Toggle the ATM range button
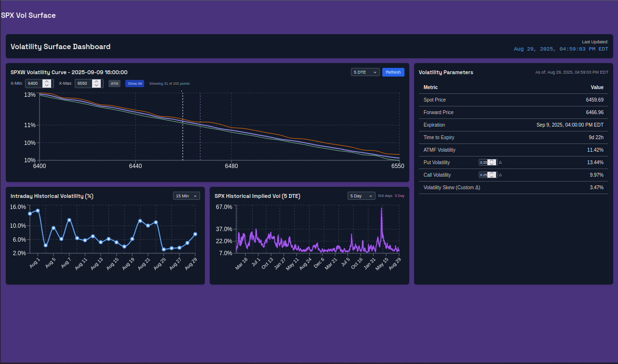This screenshot has height=364, width=618. [114, 84]
